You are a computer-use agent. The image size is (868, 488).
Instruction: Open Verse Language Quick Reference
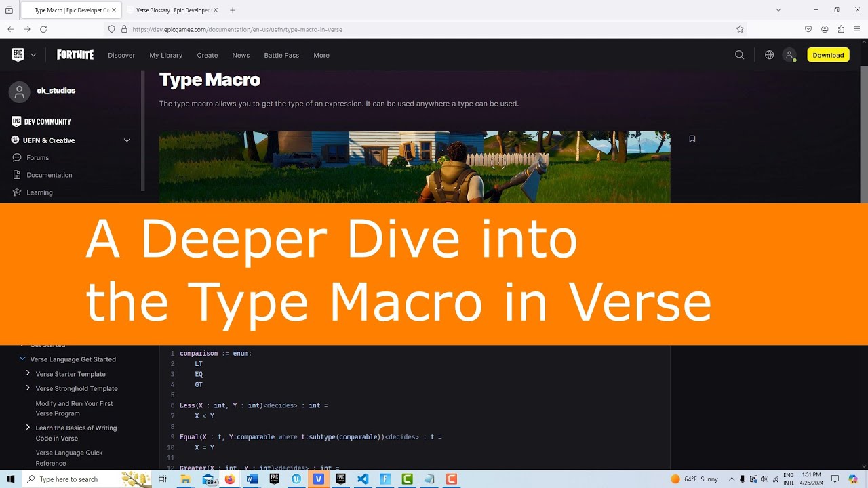tap(69, 457)
